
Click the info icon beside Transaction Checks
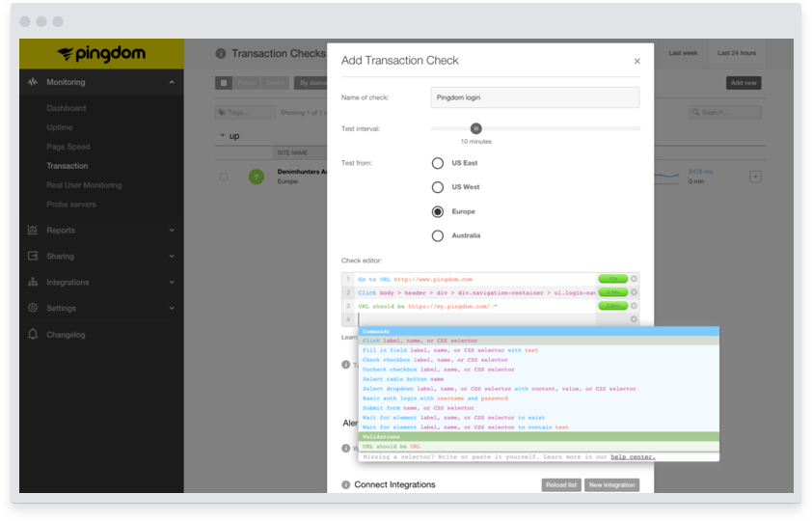point(221,53)
